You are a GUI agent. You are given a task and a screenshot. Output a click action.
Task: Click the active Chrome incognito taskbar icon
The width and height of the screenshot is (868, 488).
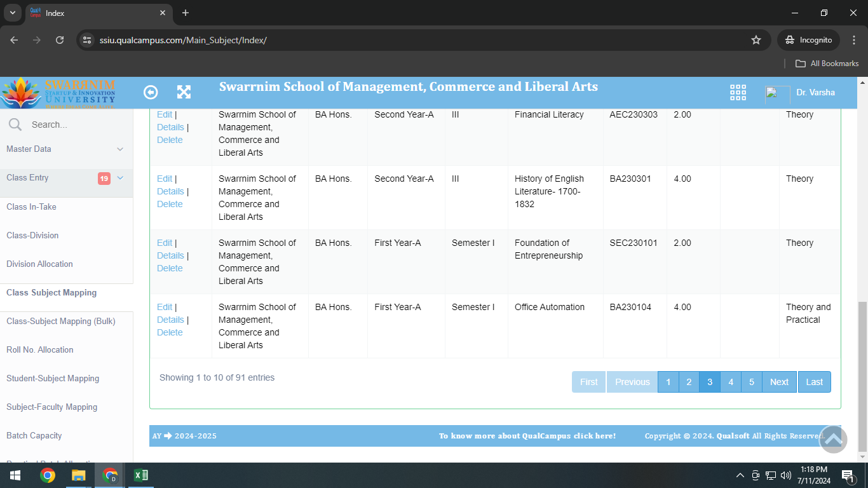(110, 475)
